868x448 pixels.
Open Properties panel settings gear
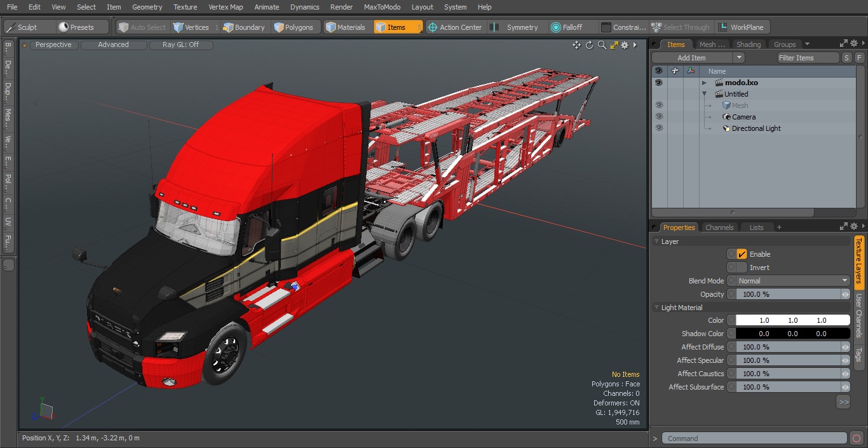[x=855, y=227]
